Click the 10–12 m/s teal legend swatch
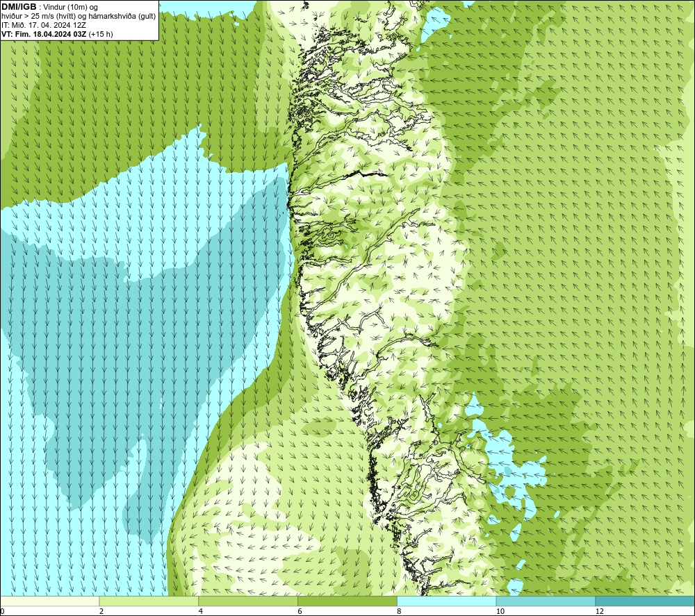Screen dimensions: 695x616 coord(546,601)
